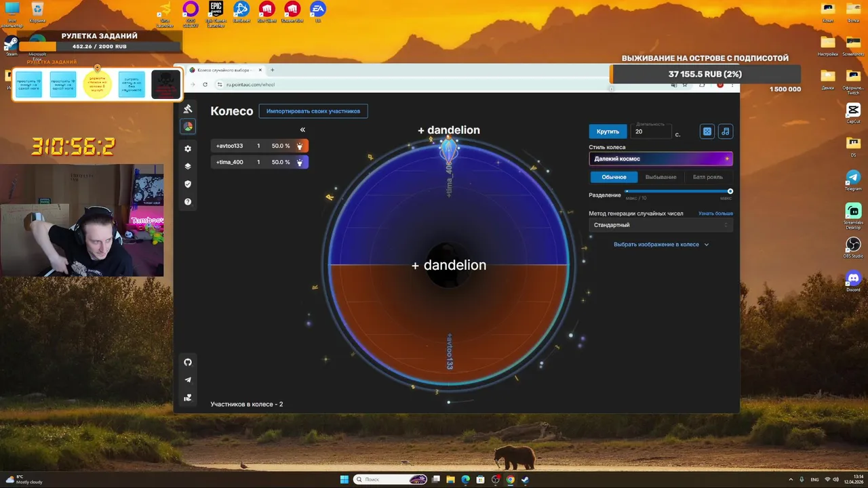Open File Explorer from the taskbar

450,479
